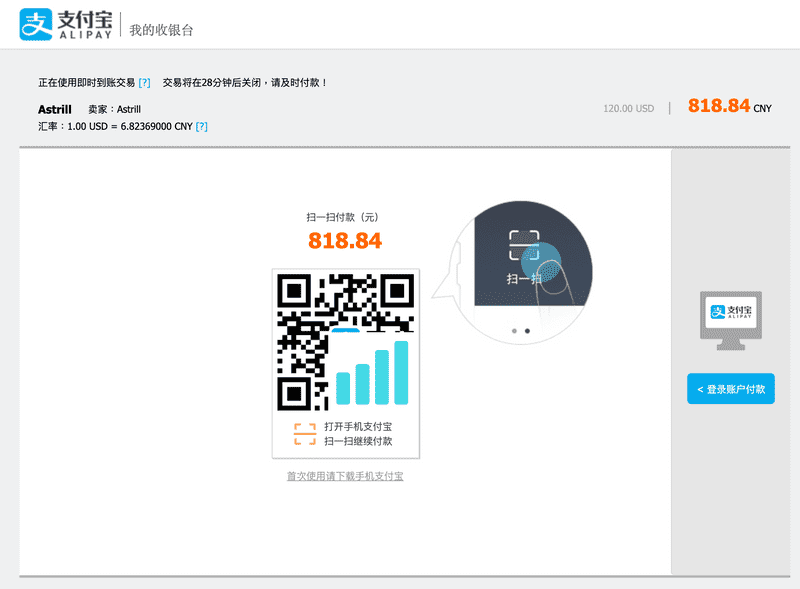Click the 首次使用请下载手机支付宝 link
This screenshot has width=800, height=589.
[345, 476]
